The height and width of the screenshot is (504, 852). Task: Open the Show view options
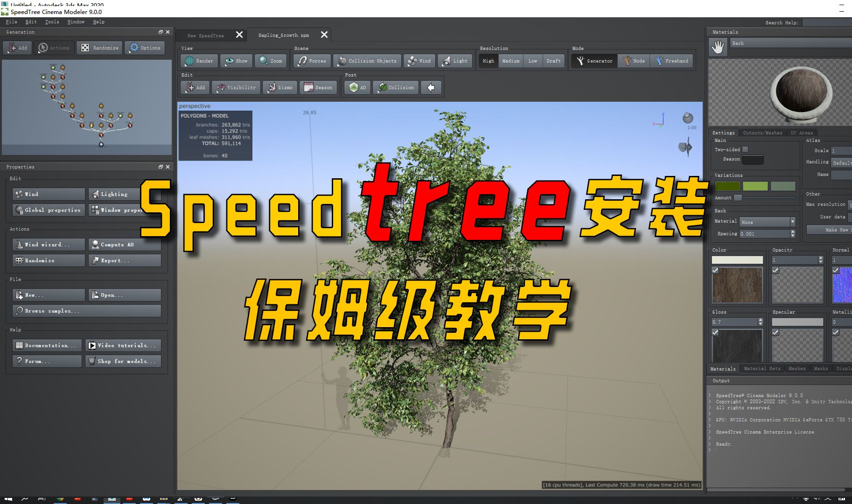[x=236, y=61]
